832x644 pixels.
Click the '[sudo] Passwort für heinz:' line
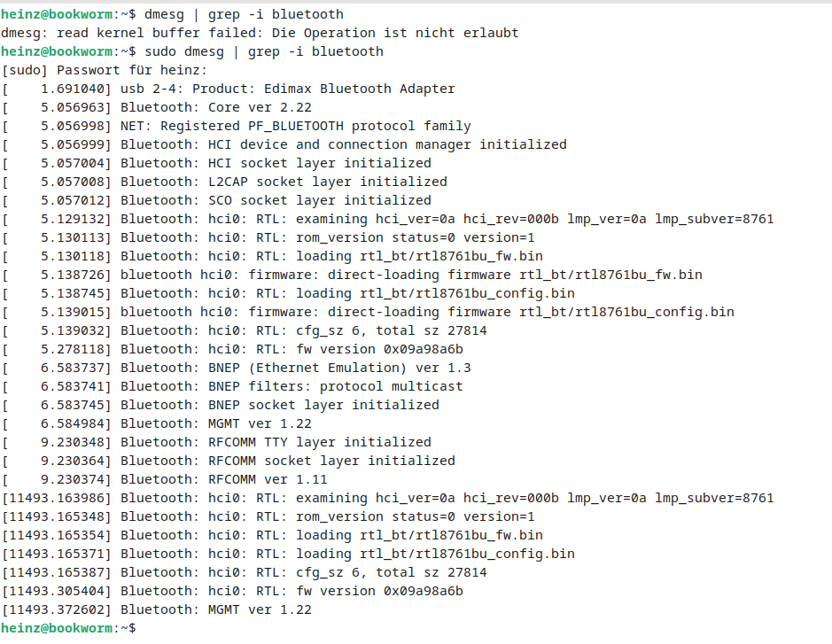[105, 71]
